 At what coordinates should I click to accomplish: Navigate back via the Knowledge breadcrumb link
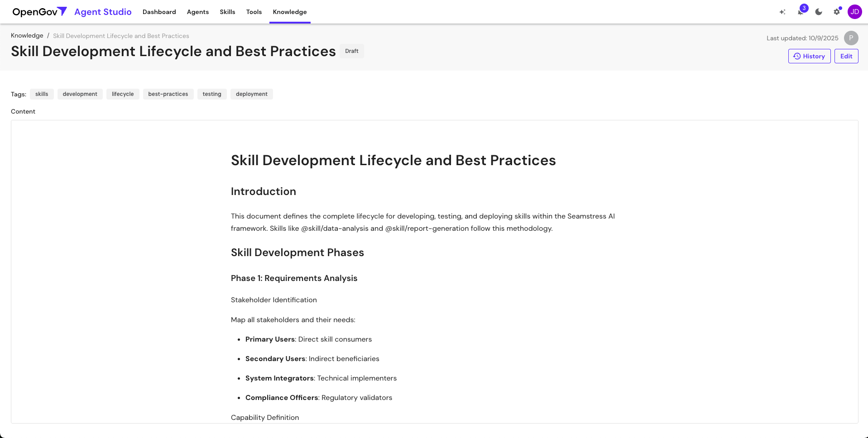point(27,35)
